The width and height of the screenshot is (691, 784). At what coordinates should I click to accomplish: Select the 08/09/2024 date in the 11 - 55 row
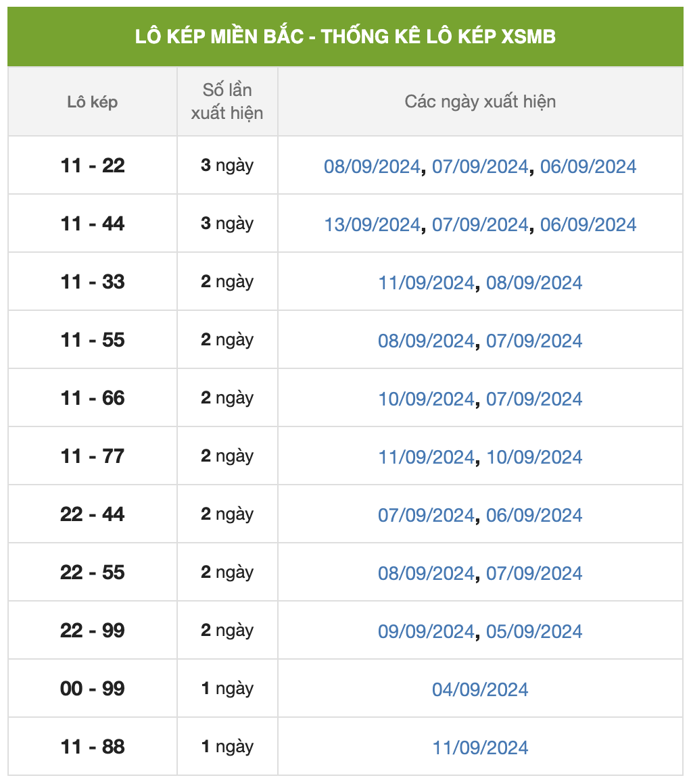click(426, 341)
